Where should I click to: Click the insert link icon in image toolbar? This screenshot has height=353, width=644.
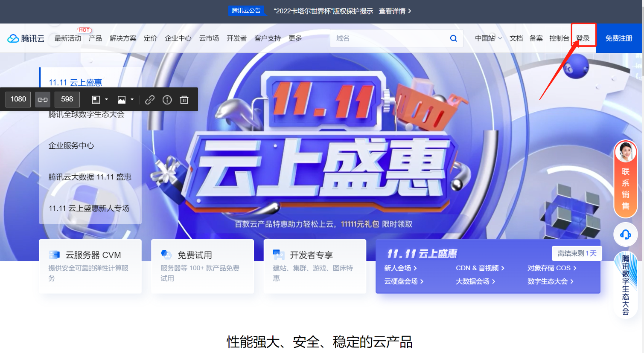(150, 100)
